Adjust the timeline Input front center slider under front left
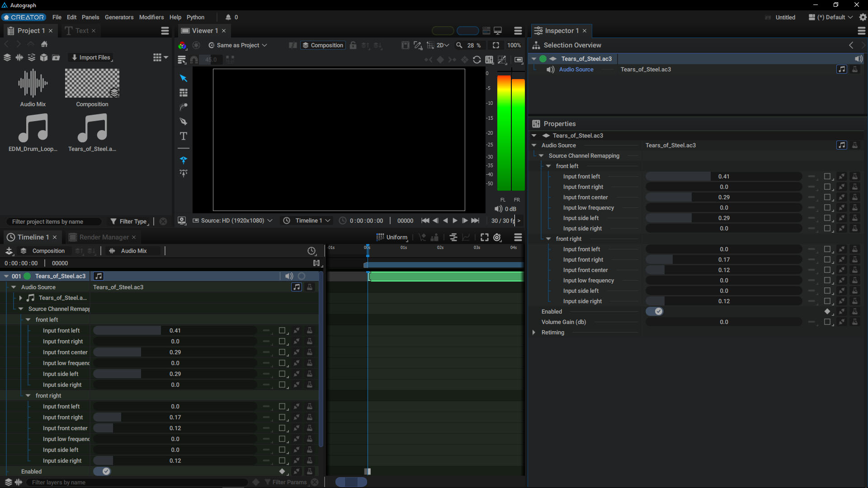 point(175,352)
